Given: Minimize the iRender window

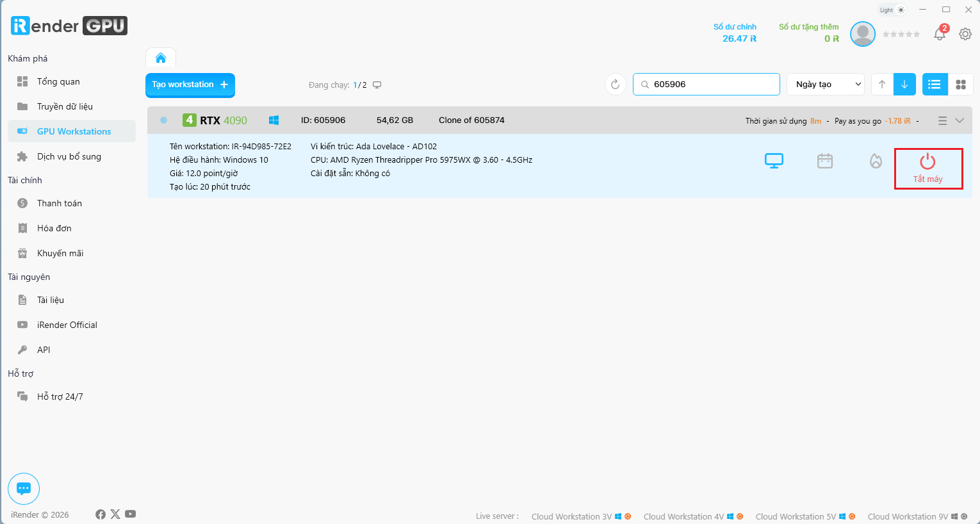Looking at the screenshot, I should [x=923, y=10].
